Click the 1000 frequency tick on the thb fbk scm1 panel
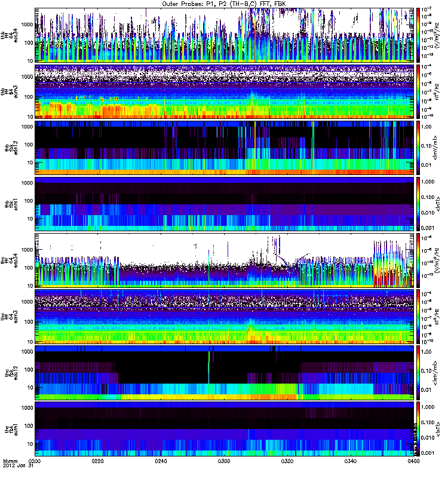The width and height of the screenshot is (448, 478). (27, 183)
